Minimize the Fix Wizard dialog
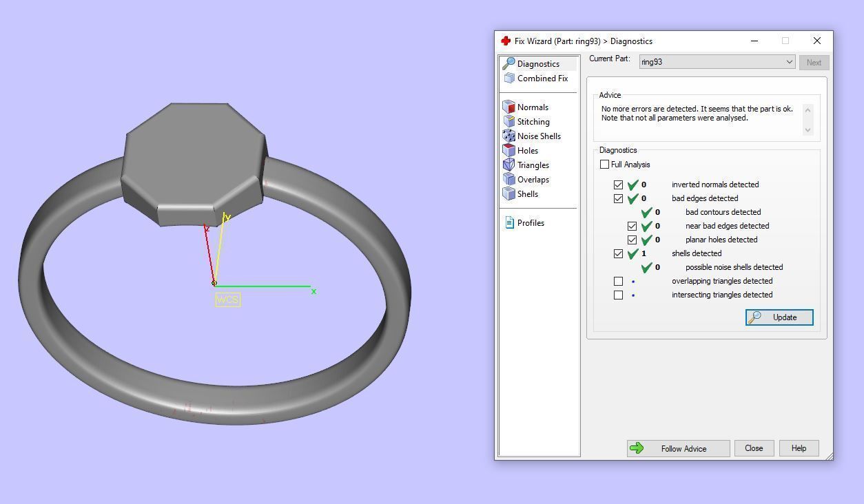This screenshot has width=864, height=504. click(x=754, y=41)
